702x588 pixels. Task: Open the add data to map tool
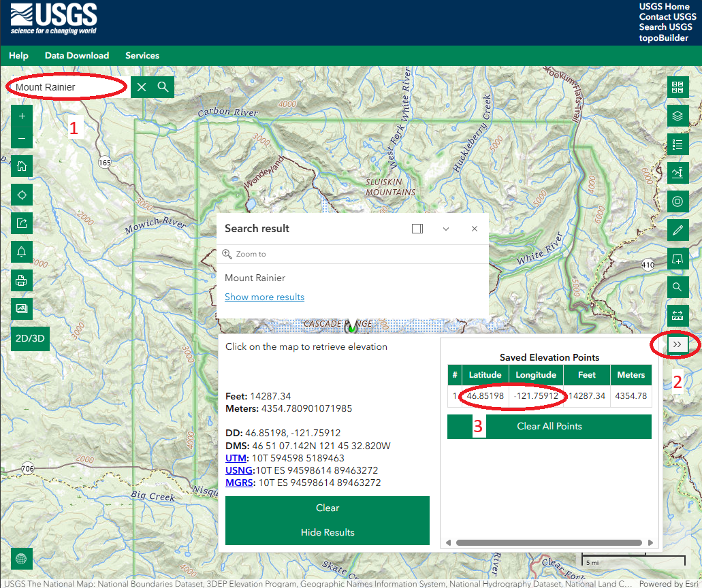[x=677, y=259]
